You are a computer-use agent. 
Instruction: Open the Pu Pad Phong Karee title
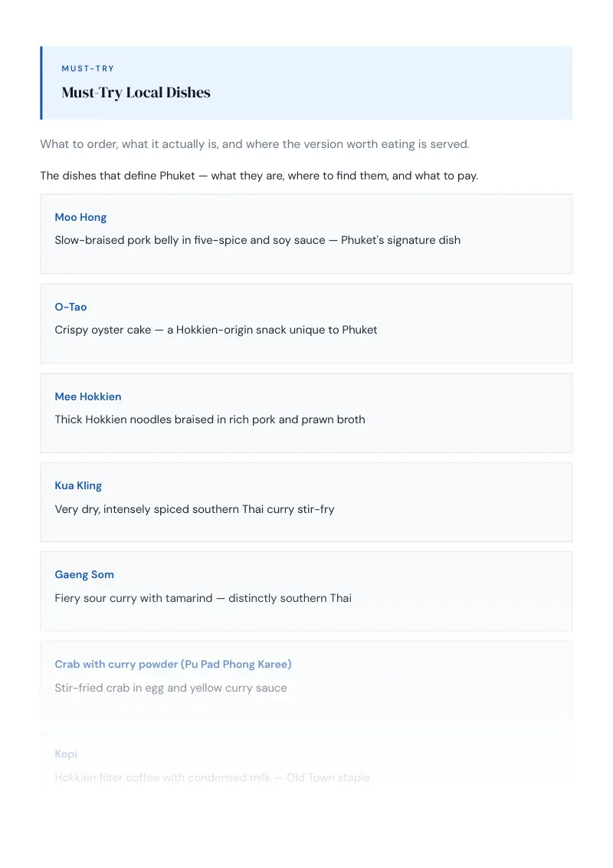173,664
